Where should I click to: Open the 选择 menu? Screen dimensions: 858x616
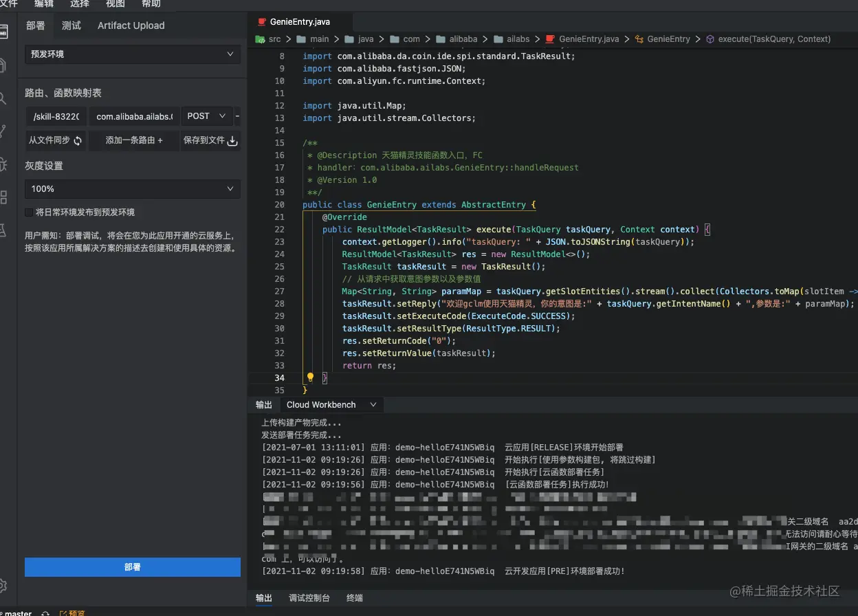pos(80,4)
